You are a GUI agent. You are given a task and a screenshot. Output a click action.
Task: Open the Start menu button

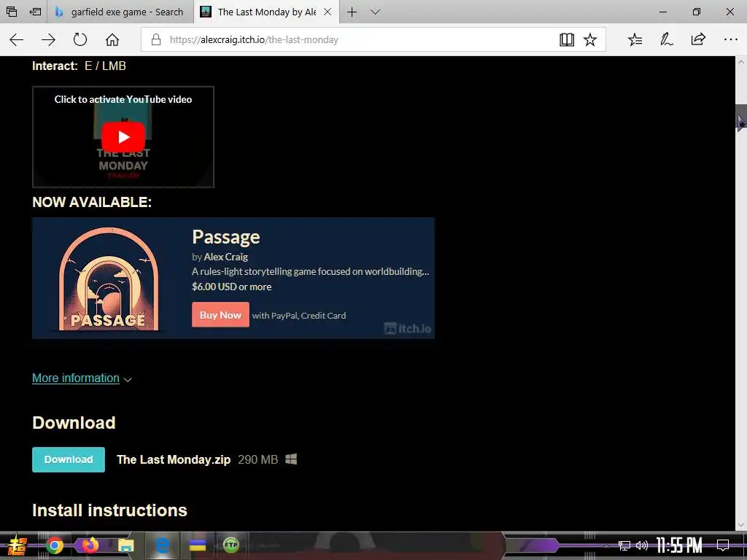pos(16,545)
